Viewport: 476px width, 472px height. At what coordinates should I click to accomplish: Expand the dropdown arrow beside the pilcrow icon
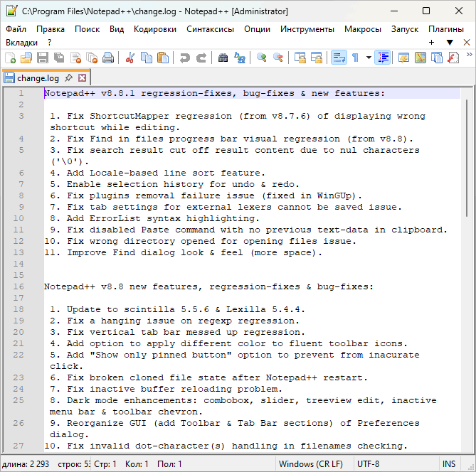point(368,58)
